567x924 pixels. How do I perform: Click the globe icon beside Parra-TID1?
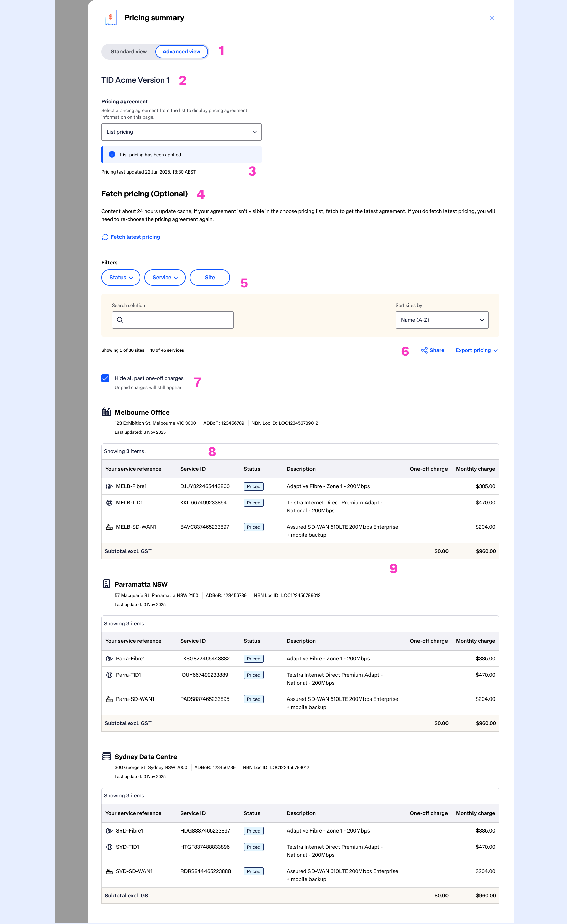point(109,675)
